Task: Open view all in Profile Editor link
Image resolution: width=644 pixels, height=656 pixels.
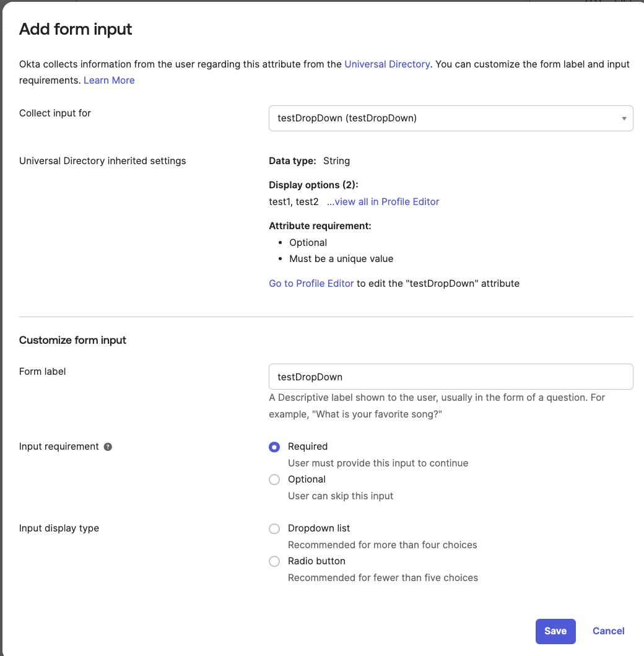Action: point(383,202)
